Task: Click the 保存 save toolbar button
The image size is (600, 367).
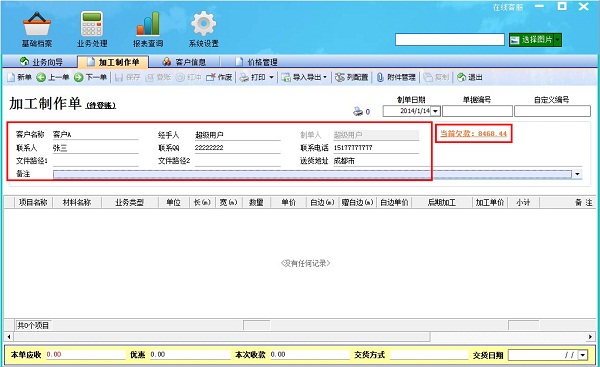Action: coord(128,77)
